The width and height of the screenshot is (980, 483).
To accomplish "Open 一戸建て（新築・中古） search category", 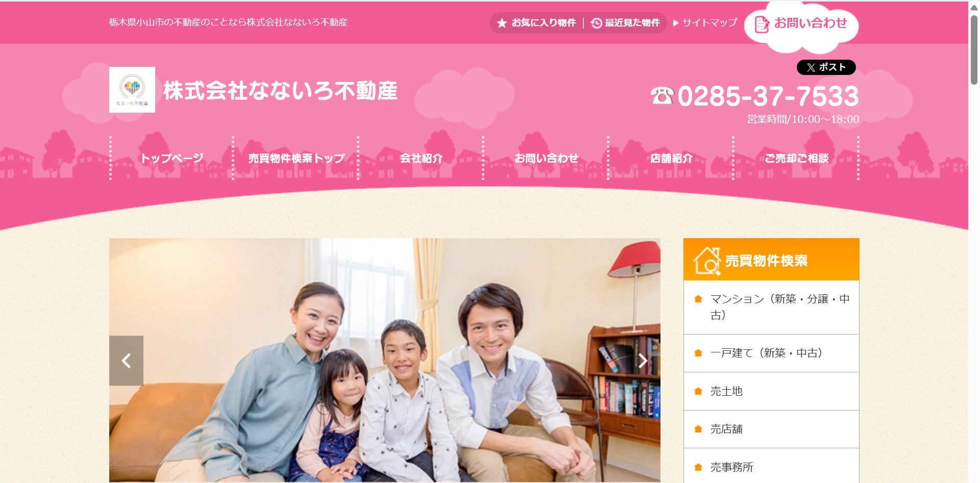I will (771, 353).
